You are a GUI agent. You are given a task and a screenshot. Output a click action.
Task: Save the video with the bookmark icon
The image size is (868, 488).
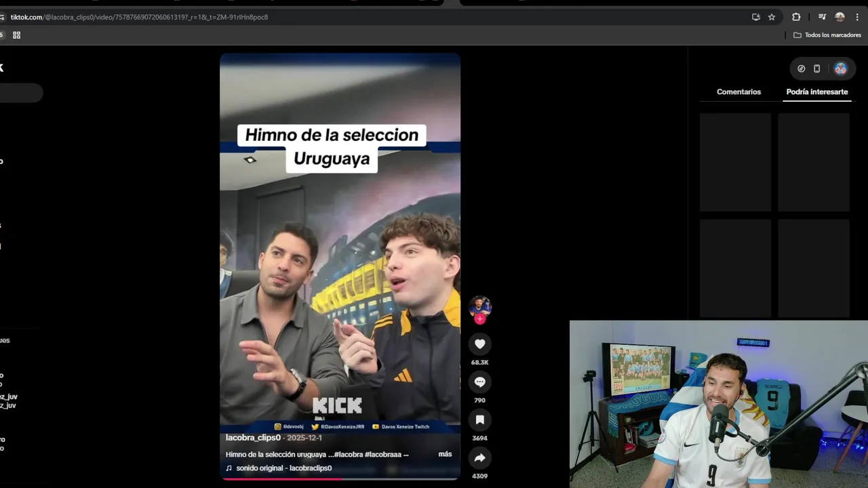click(479, 420)
